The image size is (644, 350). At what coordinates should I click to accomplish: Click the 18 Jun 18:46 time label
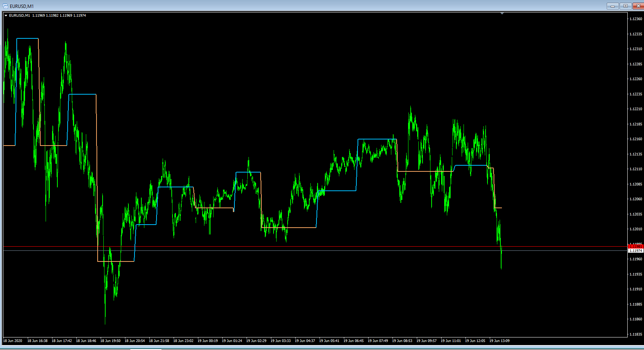(x=86, y=341)
